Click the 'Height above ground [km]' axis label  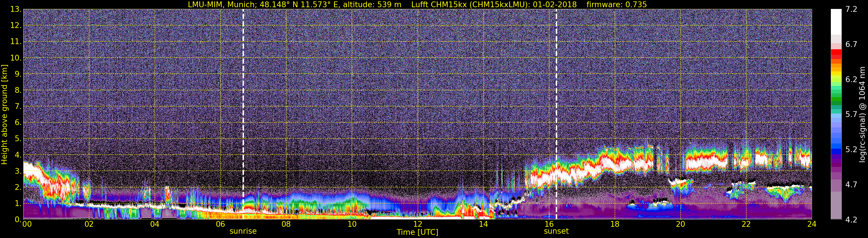[x=4, y=115]
